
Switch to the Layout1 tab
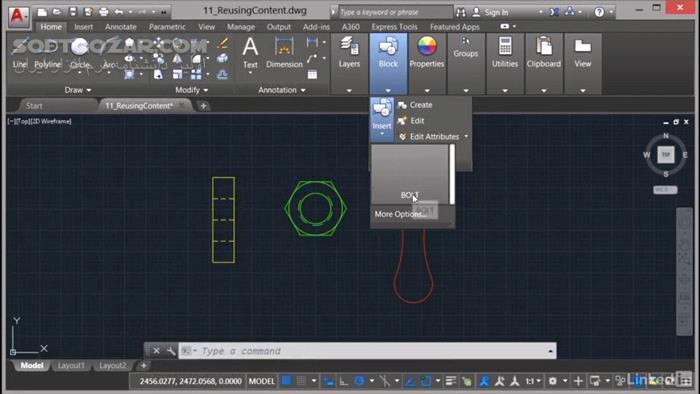[x=71, y=365]
